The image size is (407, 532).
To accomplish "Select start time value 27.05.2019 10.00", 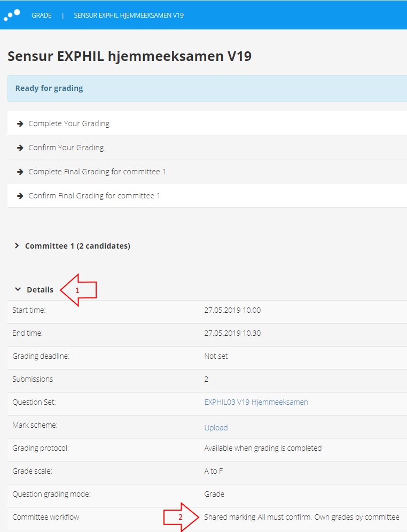I will (232, 310).
